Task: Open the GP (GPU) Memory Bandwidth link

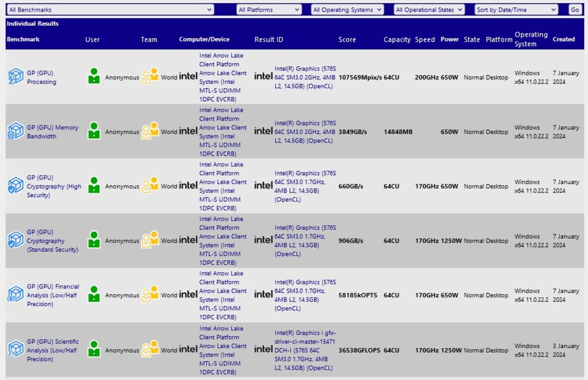Action: (x=53, y=132)
